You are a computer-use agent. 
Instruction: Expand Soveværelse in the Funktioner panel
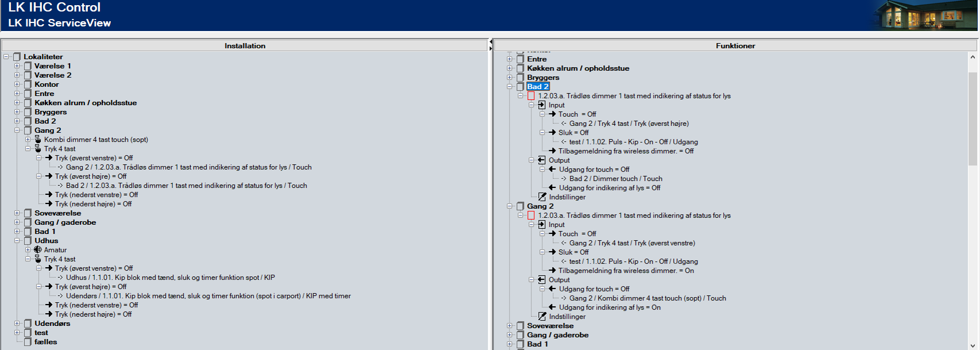(x=510, y=326)
